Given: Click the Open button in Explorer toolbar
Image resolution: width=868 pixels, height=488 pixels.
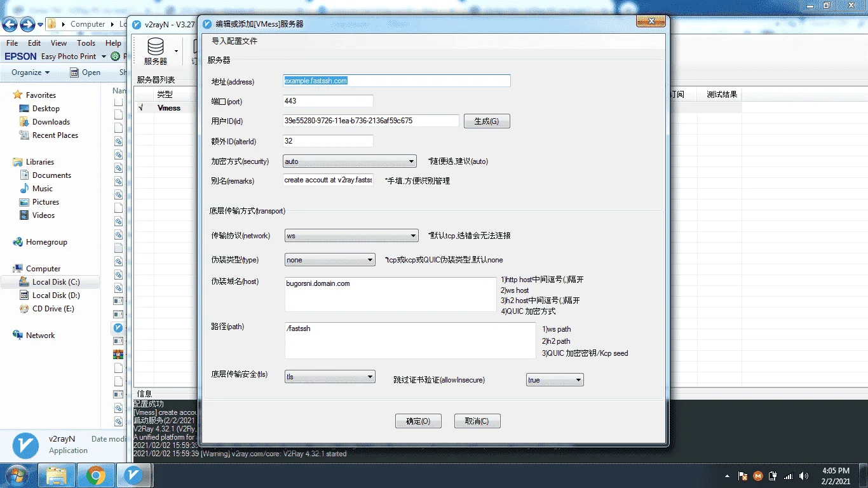Looking at the screenshot, I should click(86, 72).
